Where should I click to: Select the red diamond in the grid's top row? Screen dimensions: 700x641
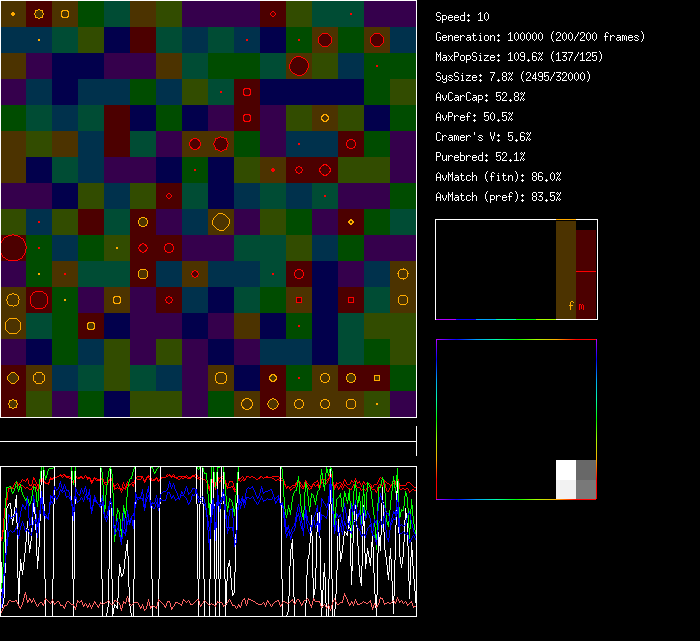273,14
